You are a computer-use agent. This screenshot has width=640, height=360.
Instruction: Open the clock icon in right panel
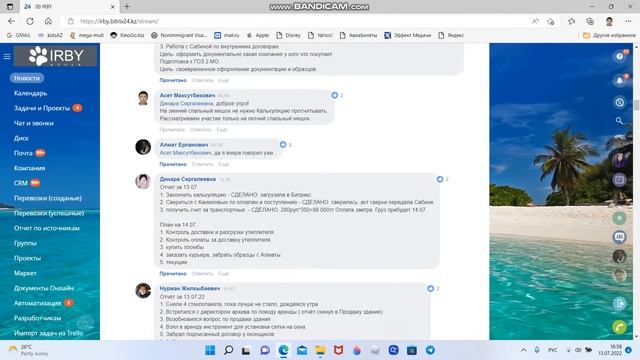click(x=620, y=102)
